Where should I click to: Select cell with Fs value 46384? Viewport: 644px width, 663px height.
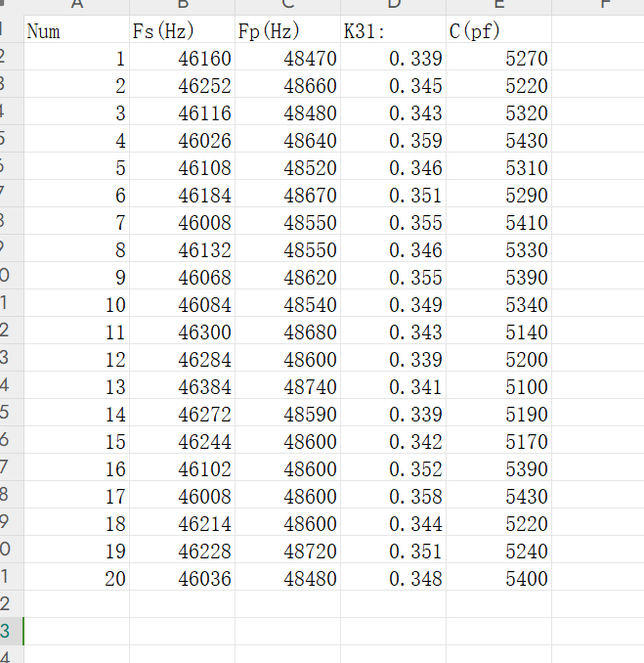[182, 387]
